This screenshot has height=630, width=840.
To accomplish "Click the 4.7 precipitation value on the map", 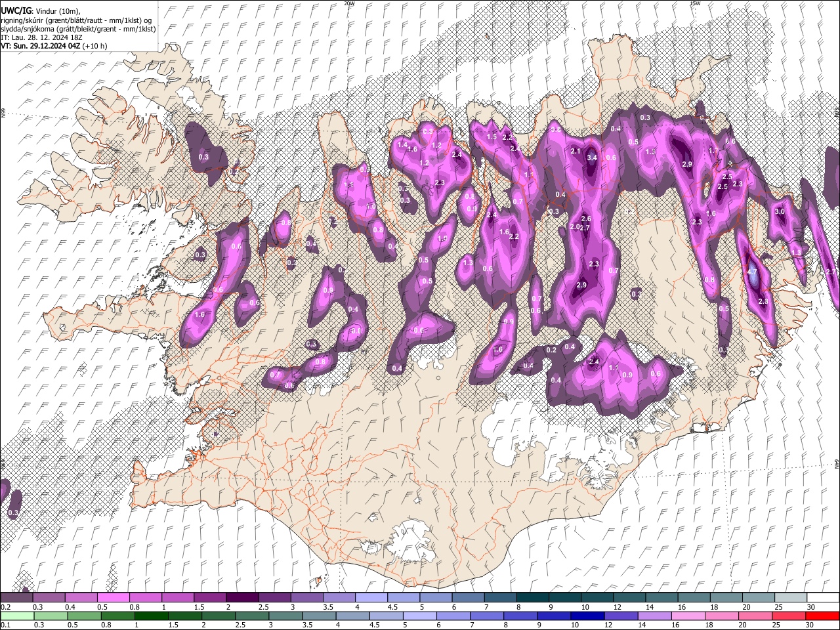I will (753, 272).
